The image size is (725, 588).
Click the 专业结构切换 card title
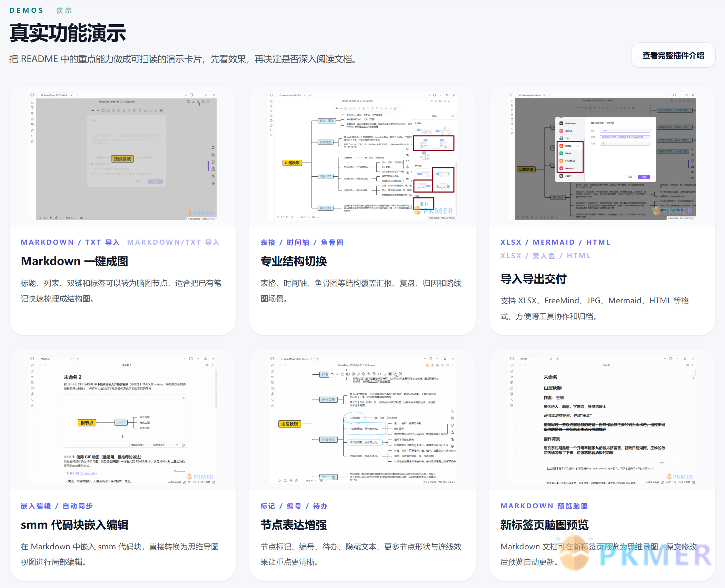(x=294, y=261)
